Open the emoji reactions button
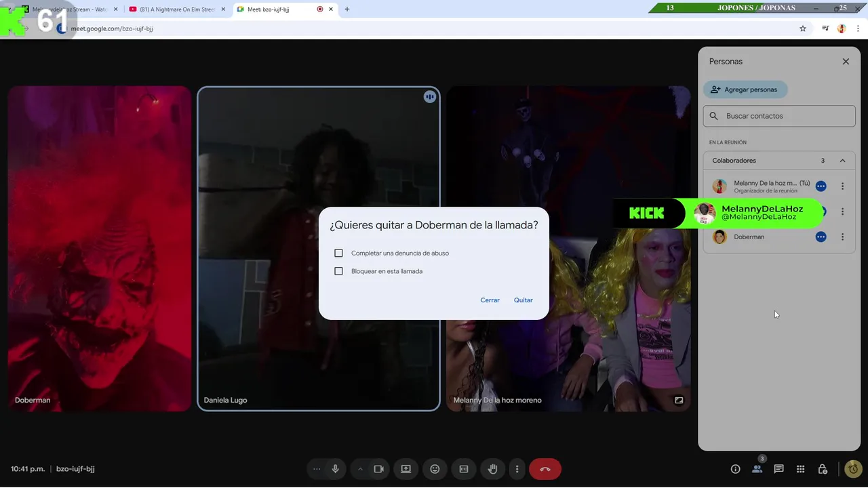 click(435, 469)
